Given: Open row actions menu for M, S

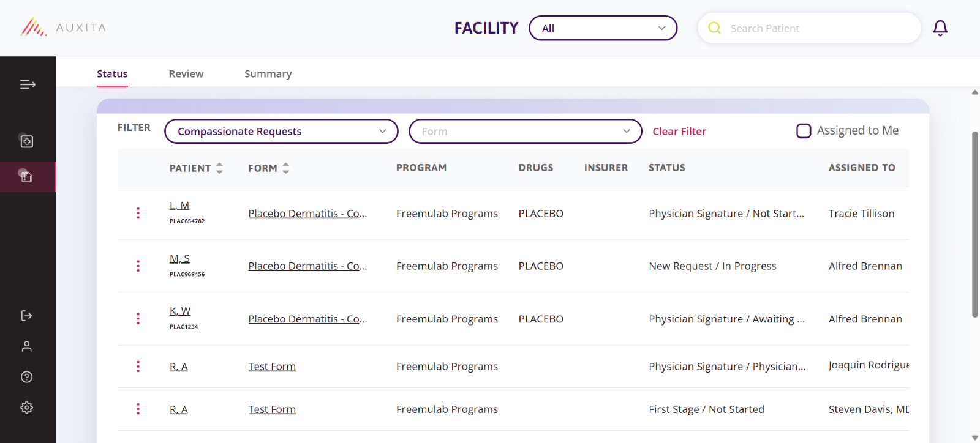Looking at the screenshot, I should (138, 266).
